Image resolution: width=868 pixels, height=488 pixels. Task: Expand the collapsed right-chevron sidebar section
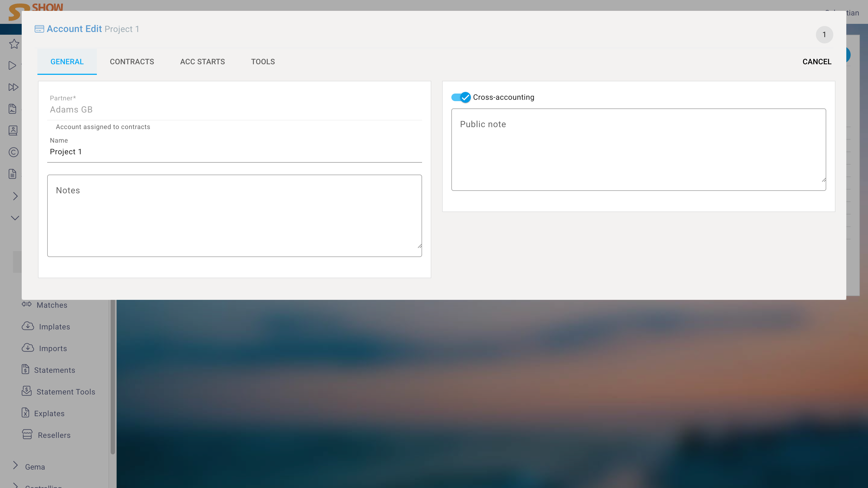click(15, 196)
